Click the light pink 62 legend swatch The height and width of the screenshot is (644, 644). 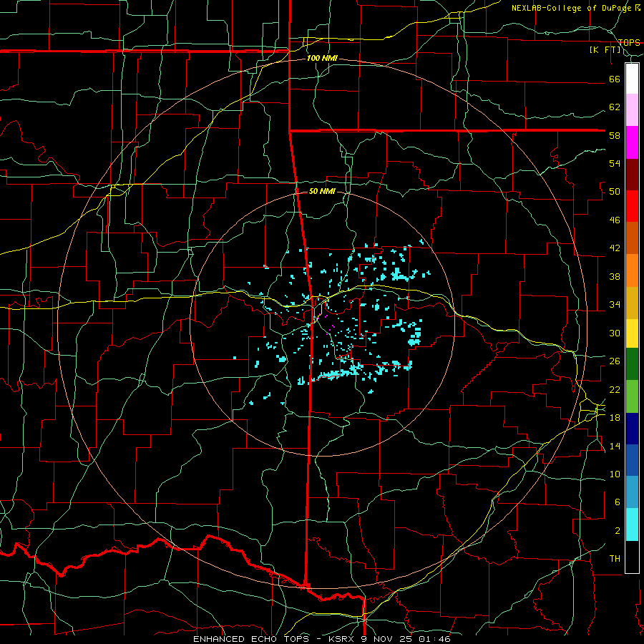point(632,109)
